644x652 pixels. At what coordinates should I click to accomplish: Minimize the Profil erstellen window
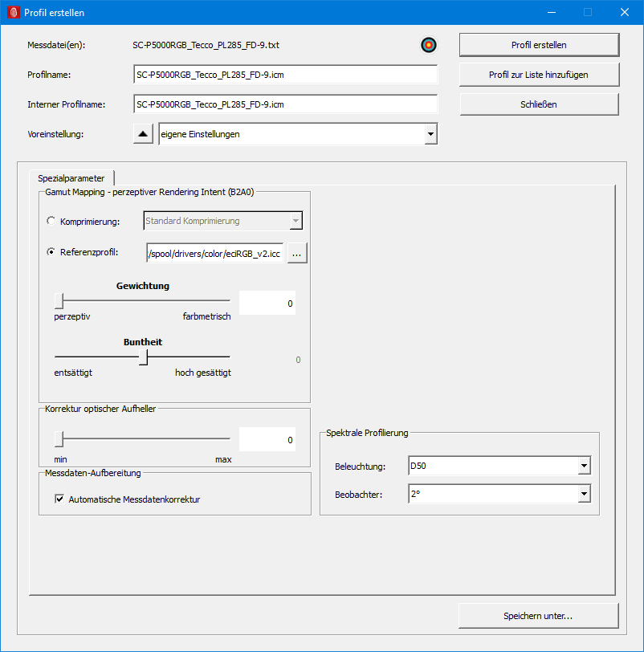(551, 13)
